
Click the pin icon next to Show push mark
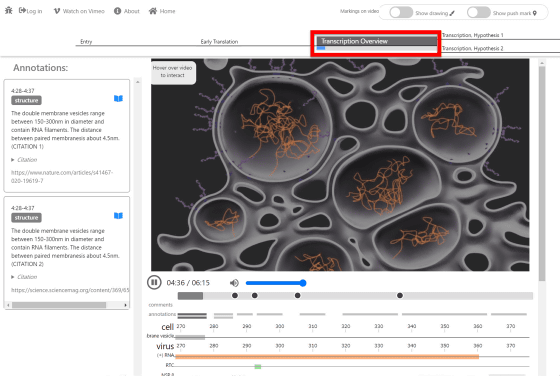coord(535,13)
